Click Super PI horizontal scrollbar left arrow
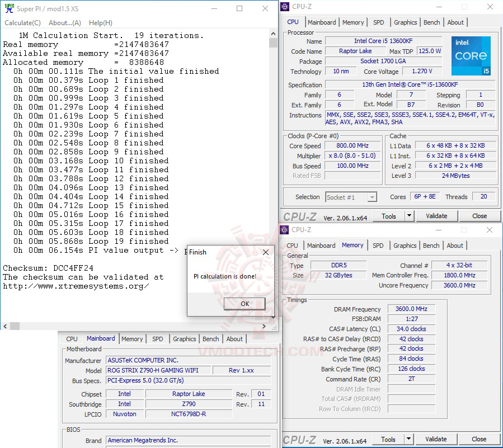Viewport: 503px width, 448px height. [x=5, y=326]
